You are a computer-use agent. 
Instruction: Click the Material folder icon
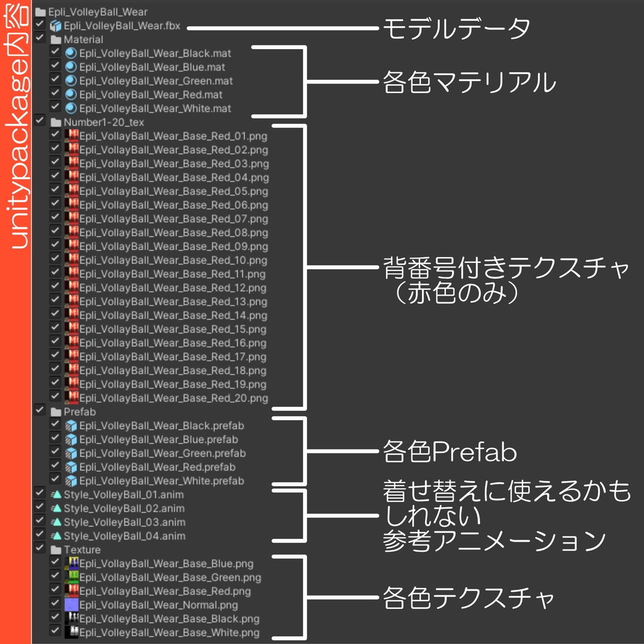coord(55,39)
